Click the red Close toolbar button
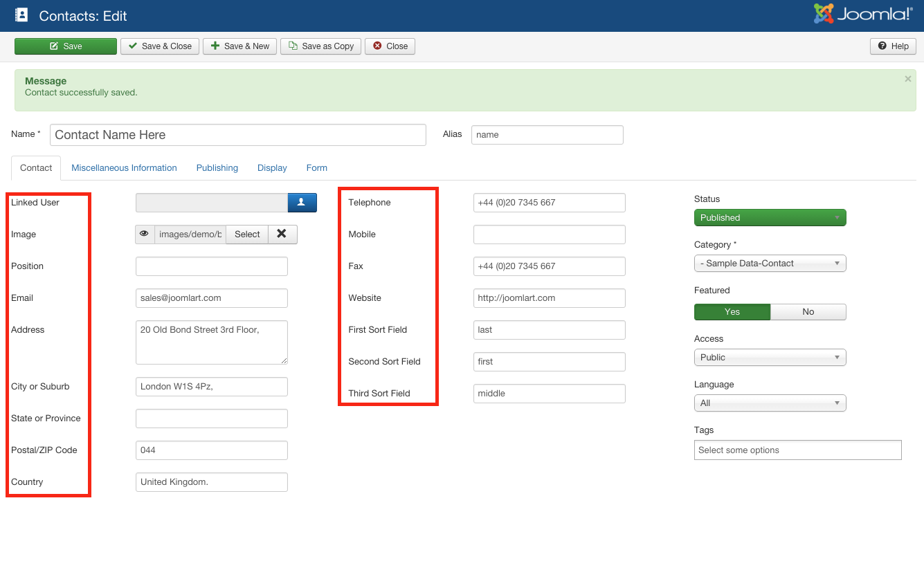The height and width of the screenshot is (579, 924). tap(390, 46)
